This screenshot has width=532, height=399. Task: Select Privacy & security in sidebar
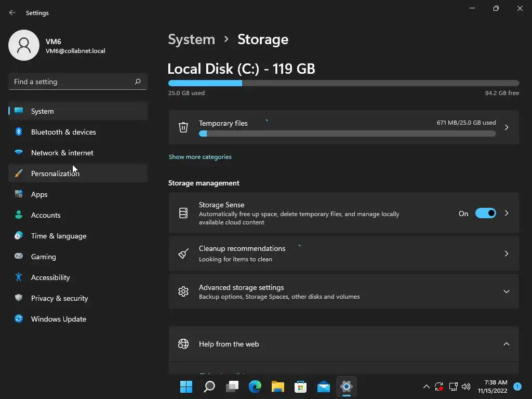tap(59, 298)
